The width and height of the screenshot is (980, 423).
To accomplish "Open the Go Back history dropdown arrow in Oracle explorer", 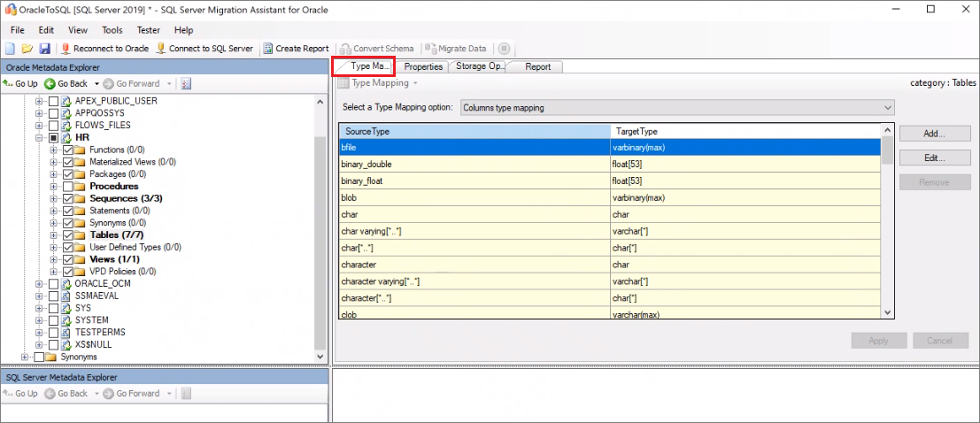I will coord(96,83).
